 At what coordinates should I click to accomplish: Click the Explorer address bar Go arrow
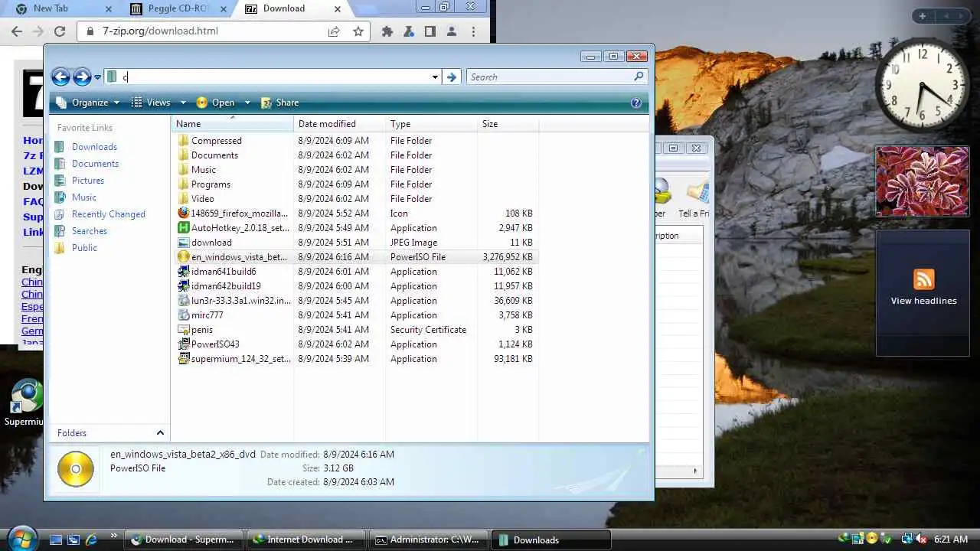point(452,77)
